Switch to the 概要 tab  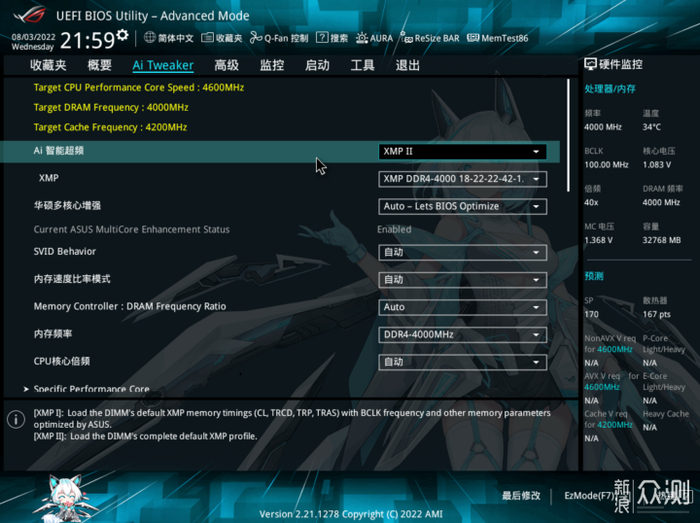(99, 65)
